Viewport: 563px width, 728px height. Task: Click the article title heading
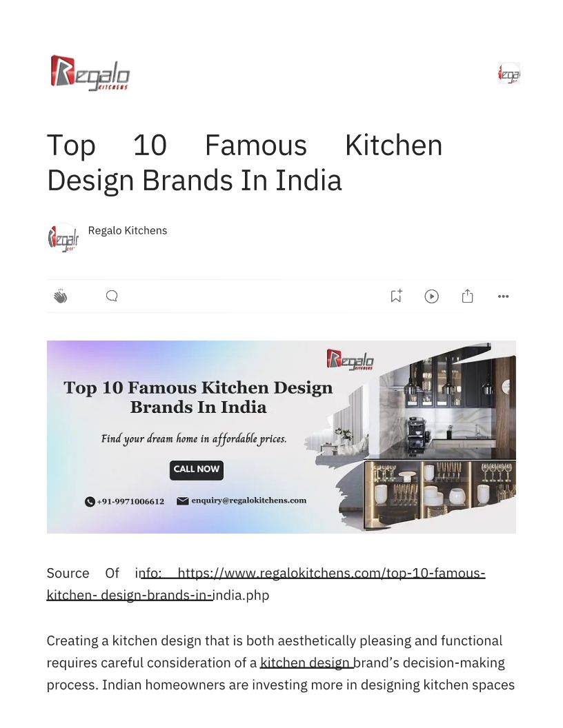pyautogui.click(x=245, y=163)
